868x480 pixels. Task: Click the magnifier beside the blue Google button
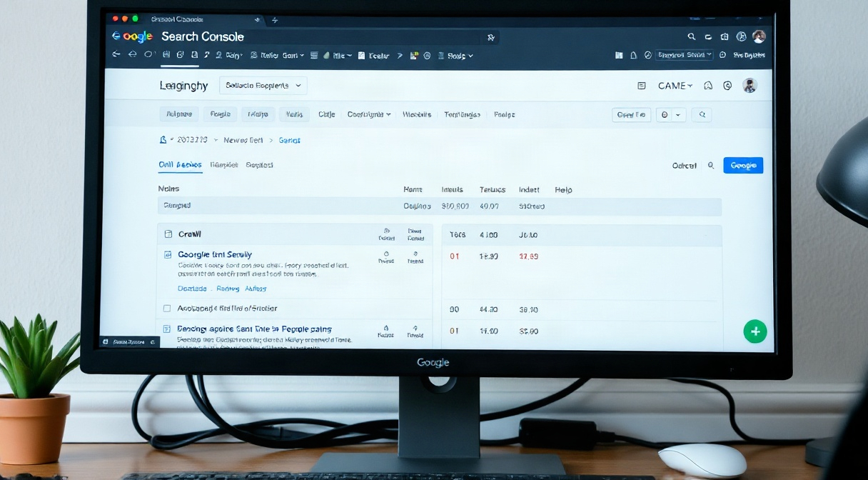711,166
